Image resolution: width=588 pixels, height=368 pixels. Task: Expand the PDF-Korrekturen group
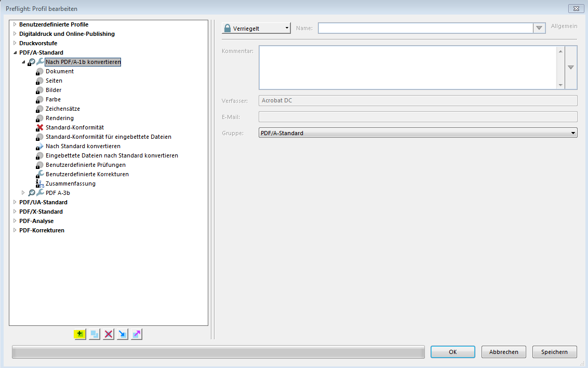(x=15, y=230)
